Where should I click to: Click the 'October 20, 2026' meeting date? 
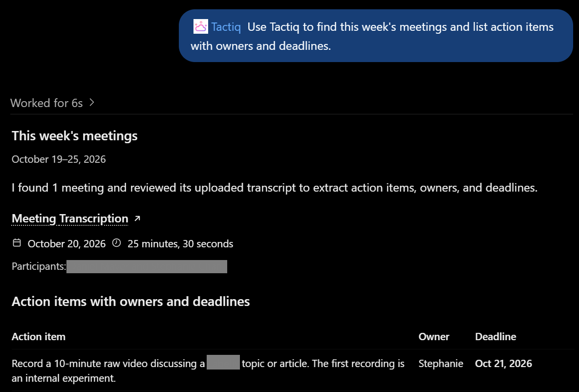coord(66,244)
